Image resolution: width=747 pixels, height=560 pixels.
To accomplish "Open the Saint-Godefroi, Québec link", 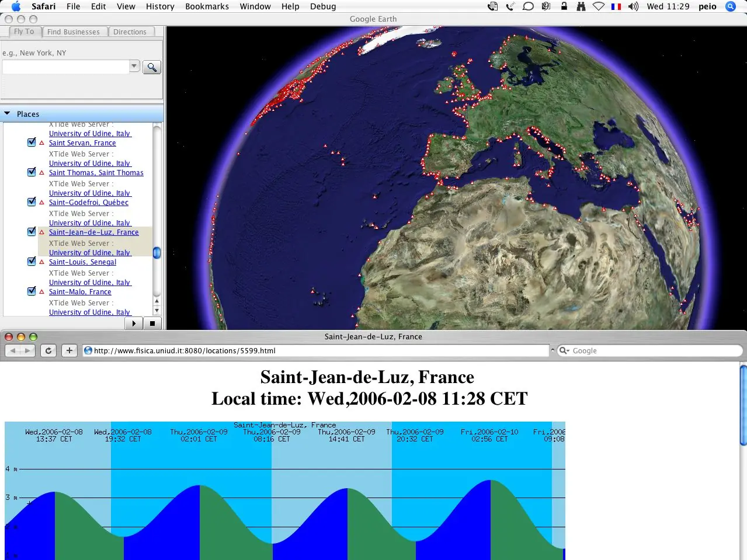I will [89, 203].
